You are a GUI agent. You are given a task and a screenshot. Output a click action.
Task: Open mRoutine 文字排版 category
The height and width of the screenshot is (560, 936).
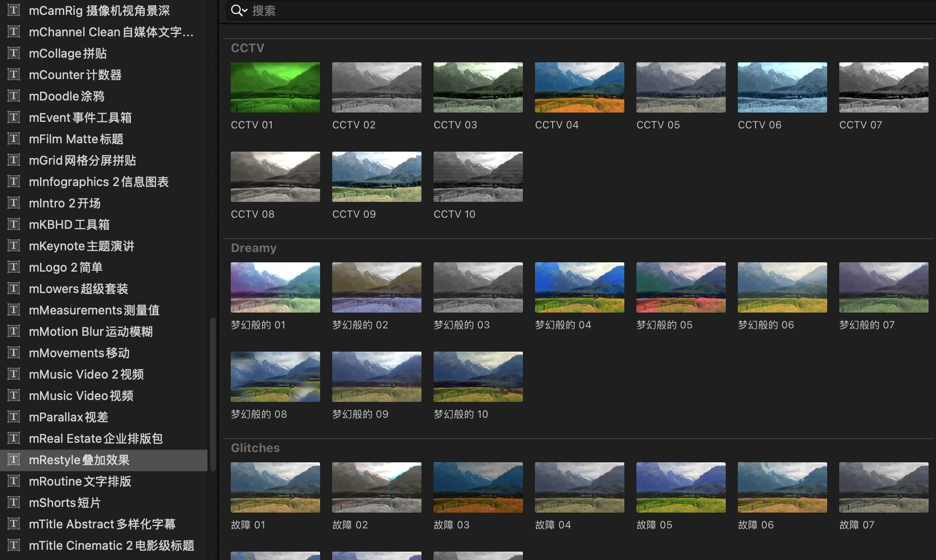pyautogui.click(x=104, y=481)
